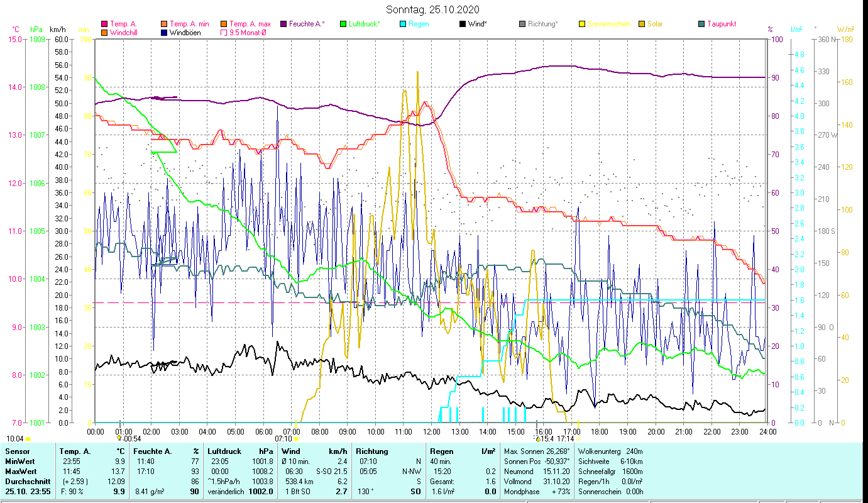Click the Luftdruck column header in the table
868x503 pixels.
tap(224, 451)
